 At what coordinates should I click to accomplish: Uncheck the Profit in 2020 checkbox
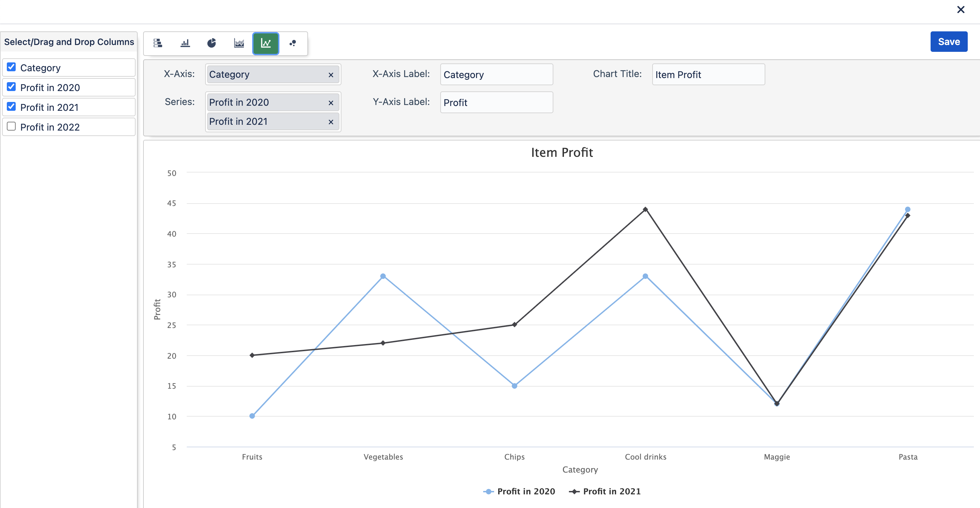click(x=11, y=87)
